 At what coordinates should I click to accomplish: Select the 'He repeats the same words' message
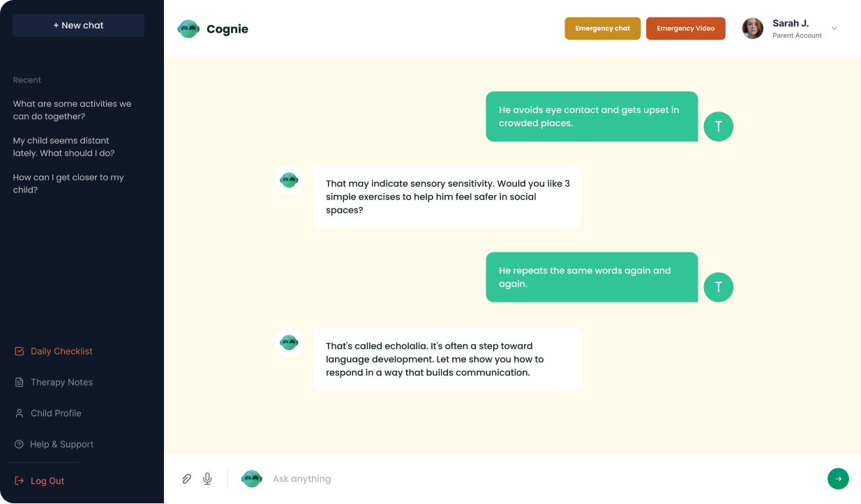592,277
